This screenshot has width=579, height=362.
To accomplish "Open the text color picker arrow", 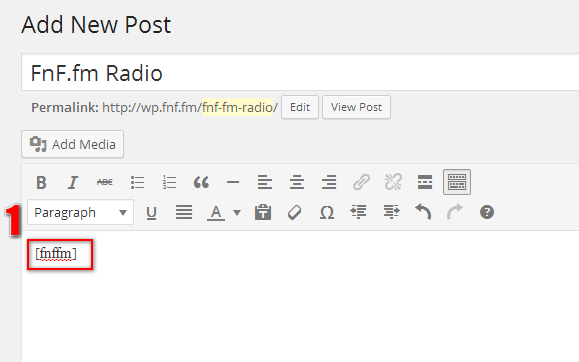I will point(237,213).
